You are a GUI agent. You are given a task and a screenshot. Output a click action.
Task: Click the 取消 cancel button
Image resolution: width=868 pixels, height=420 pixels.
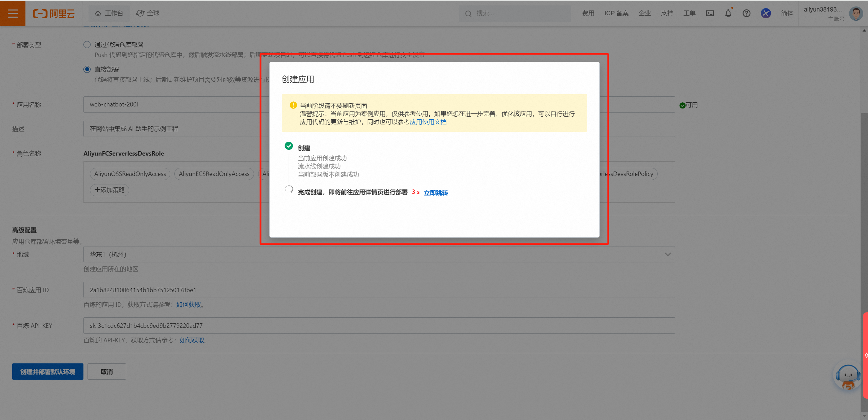107,372
